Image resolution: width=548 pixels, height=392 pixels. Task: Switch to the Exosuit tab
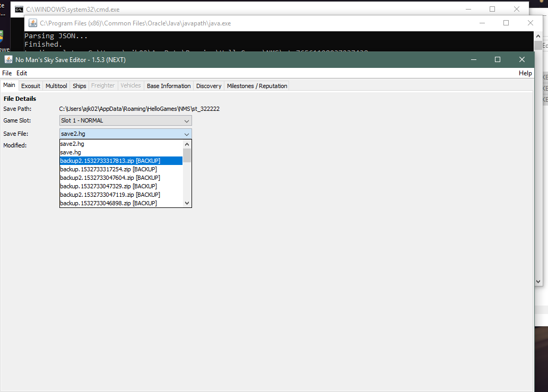pyautogui.click(x=31, y=86)
